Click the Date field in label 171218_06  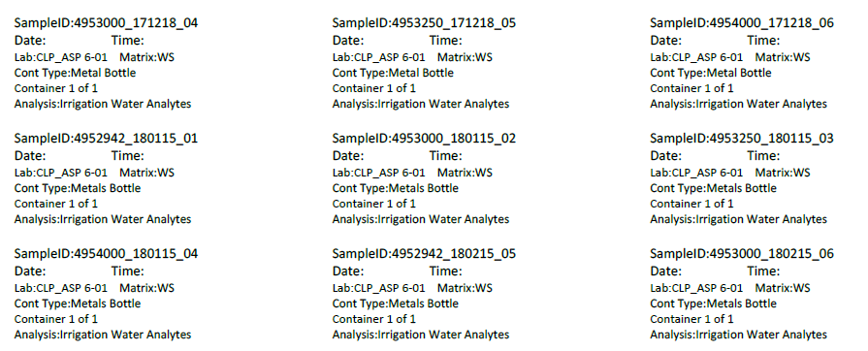point(666,41)
